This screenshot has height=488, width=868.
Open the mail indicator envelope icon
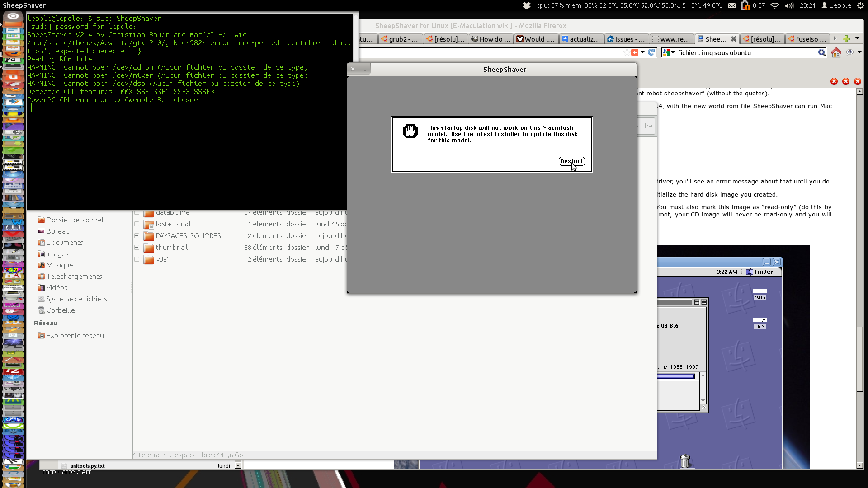click(x=732, y=5)
